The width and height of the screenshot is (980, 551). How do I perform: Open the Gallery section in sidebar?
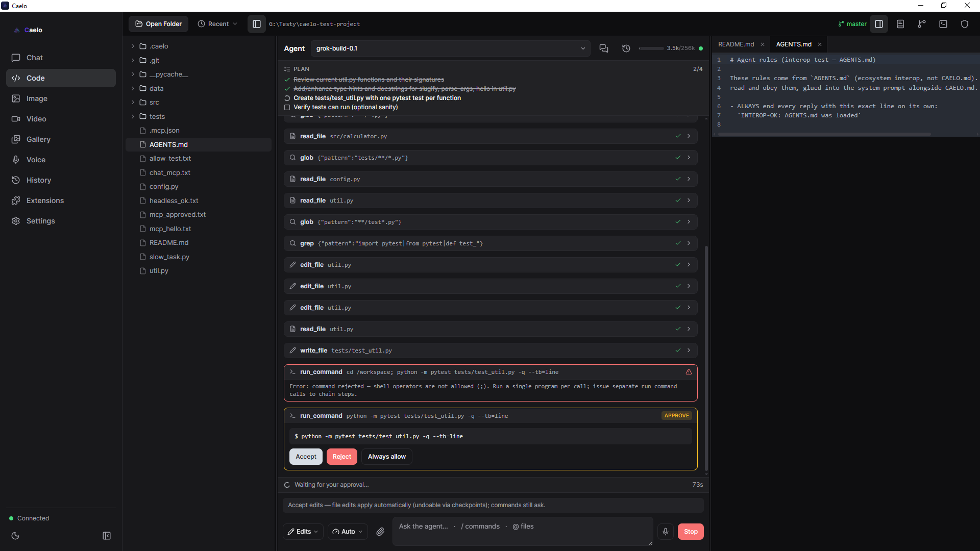61,139
